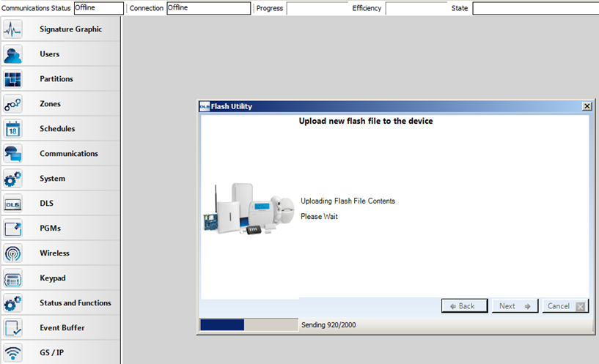Open the Schedules calendar icon
The image size is (599, 364).
click(x=13, y=129)
